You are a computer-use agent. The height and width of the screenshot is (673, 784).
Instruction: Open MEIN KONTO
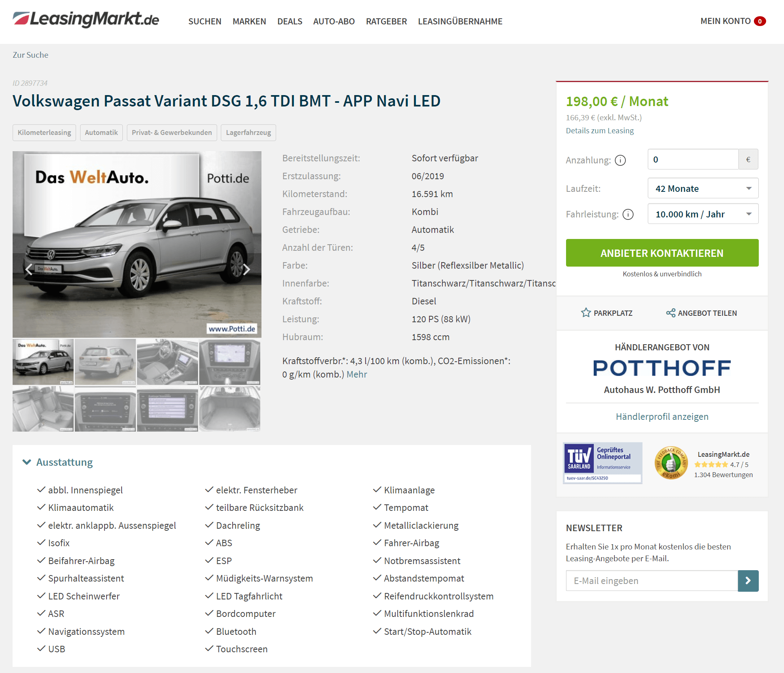[x=725, y=21]
